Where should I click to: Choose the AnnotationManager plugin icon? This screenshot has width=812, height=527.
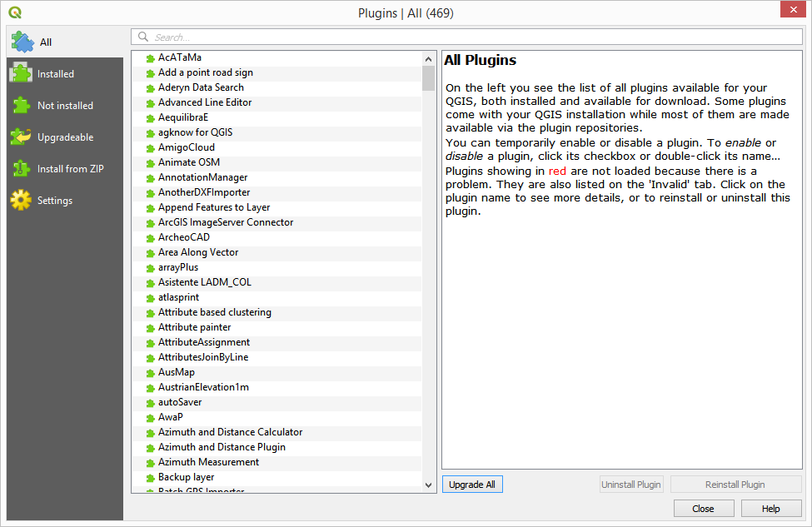coord(150,179)
